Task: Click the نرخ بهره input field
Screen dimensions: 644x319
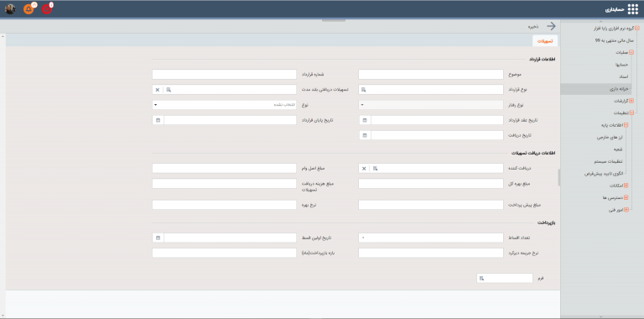Action: tap(224, 205)
